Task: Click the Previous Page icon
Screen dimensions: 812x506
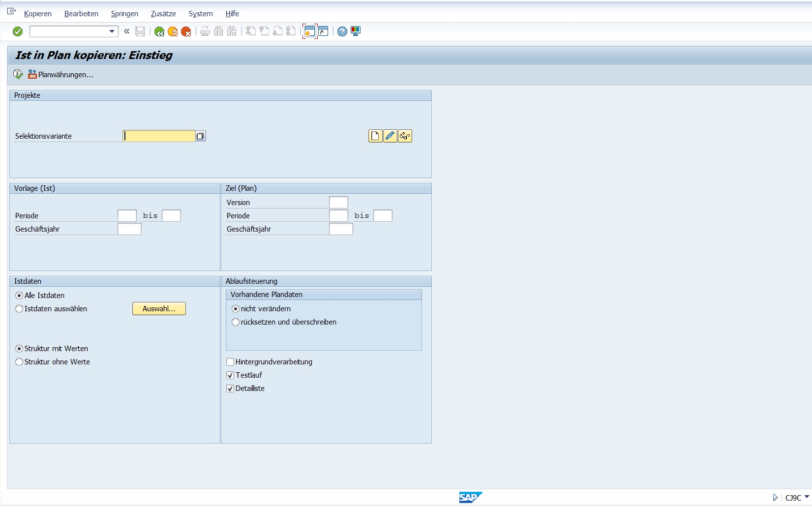Action: pyautogui.click(x=264, y=31)
